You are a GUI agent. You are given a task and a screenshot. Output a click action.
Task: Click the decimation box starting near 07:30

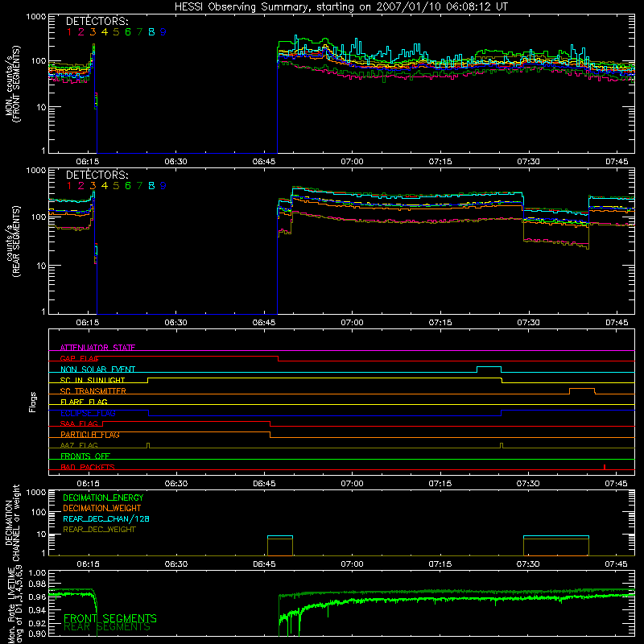click(x=556, y=546)
